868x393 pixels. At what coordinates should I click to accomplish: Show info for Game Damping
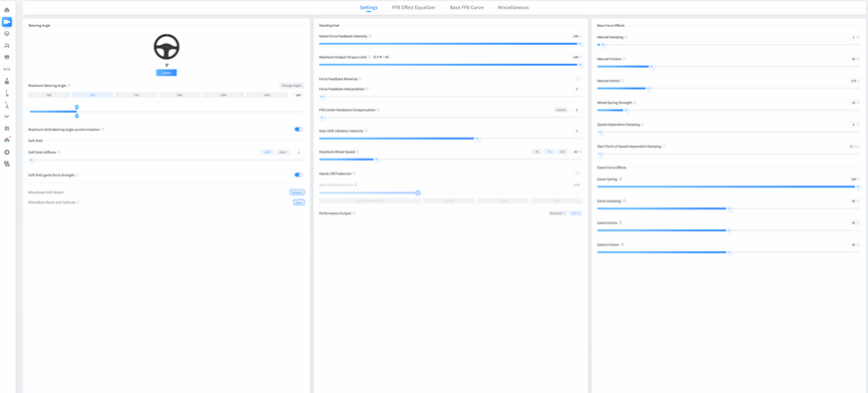625,200
